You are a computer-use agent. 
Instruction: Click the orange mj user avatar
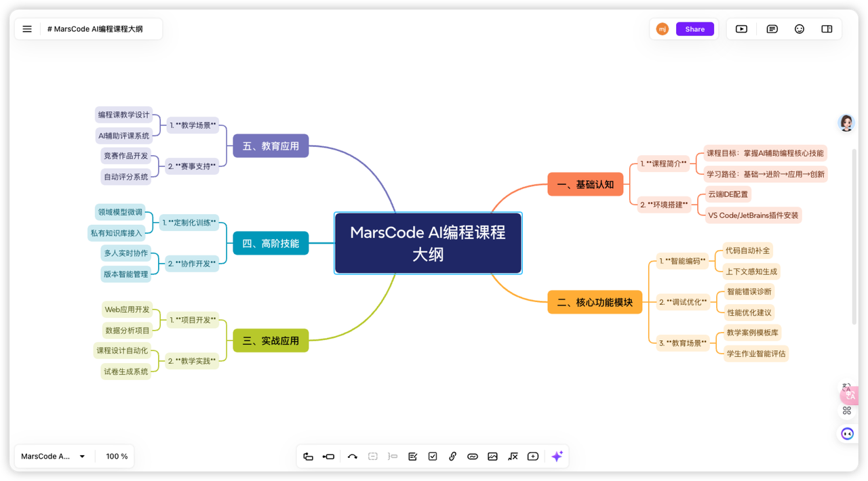click(x=663, y=29)
